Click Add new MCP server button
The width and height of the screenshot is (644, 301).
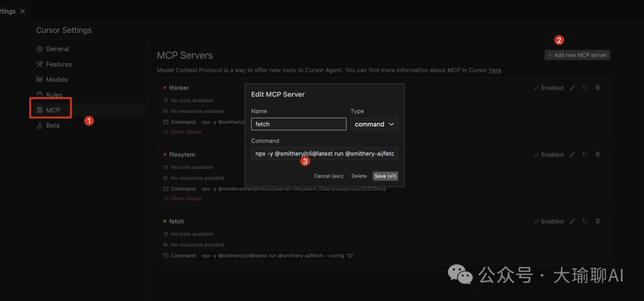pos(577,55)
